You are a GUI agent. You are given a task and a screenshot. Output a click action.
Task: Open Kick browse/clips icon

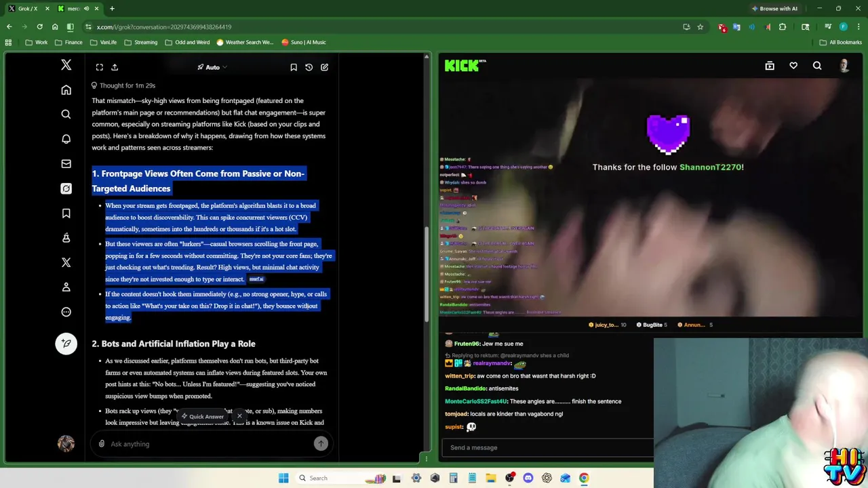point(770,66)
